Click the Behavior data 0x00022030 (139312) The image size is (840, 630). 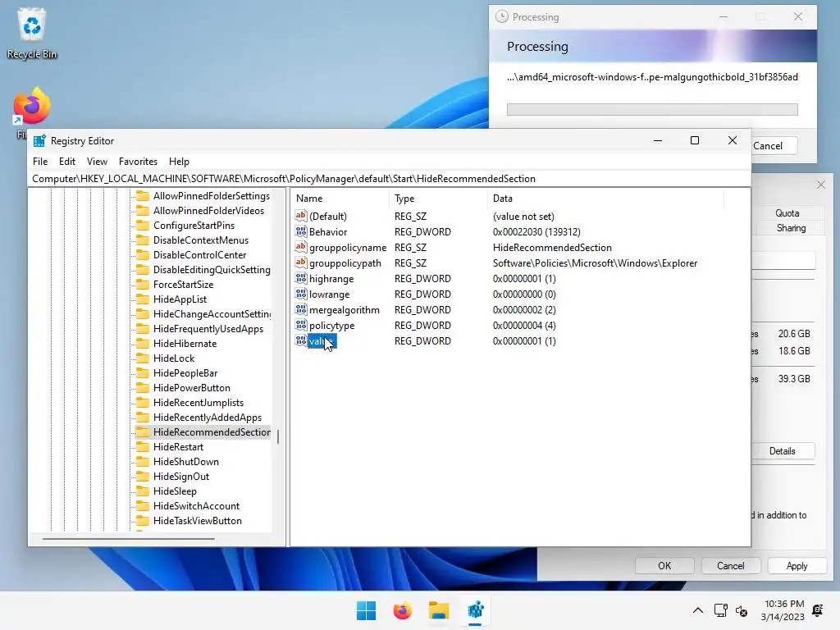(x=536, y=232)
